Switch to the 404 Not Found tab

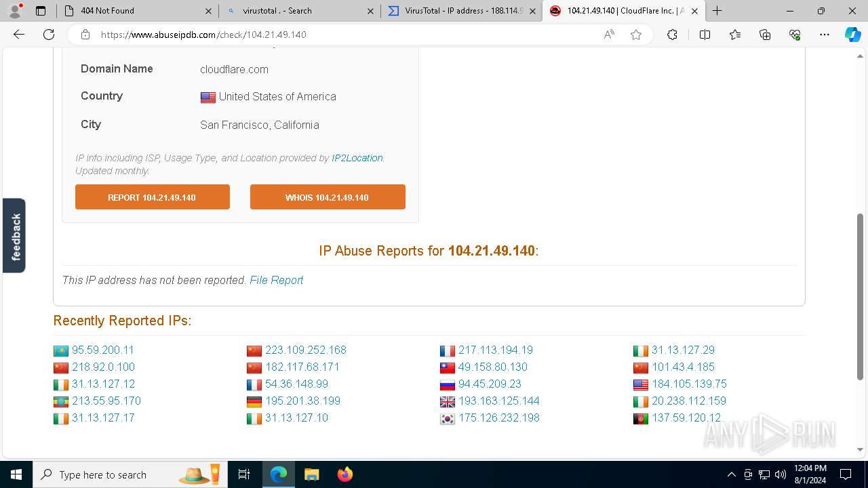click(x=138, y=11)
